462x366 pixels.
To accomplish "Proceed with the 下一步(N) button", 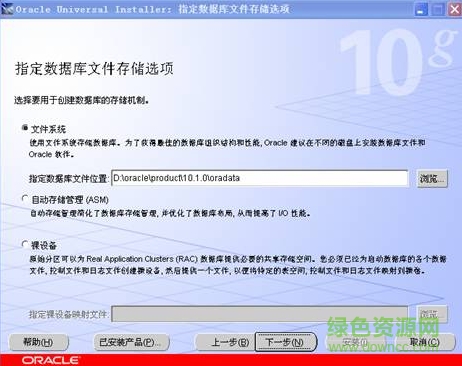I will (x=285, y=342).
